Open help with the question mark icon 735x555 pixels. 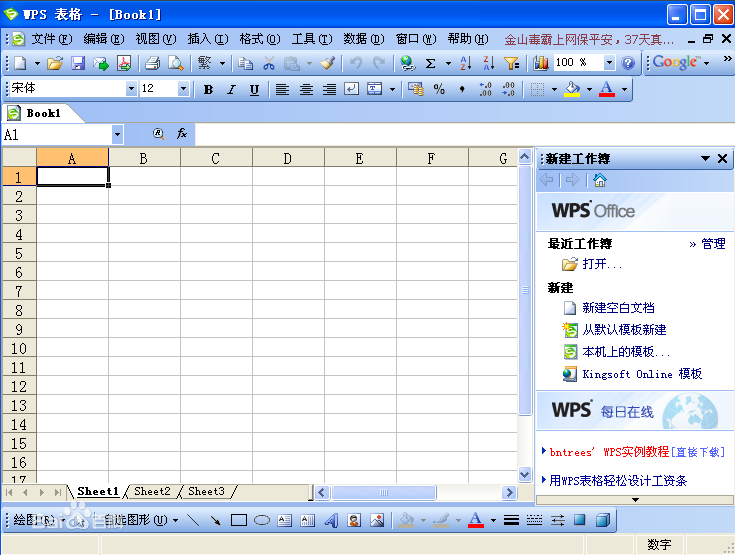(x=628, y=63)
